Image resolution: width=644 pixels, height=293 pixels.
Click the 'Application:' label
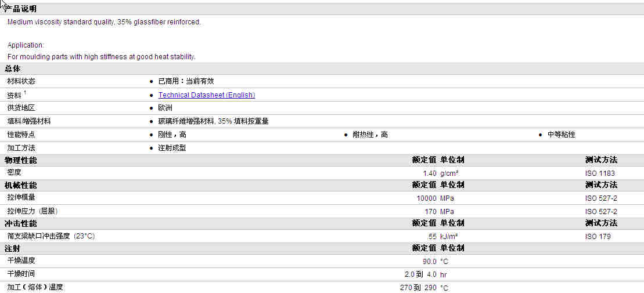coord(26,45)
